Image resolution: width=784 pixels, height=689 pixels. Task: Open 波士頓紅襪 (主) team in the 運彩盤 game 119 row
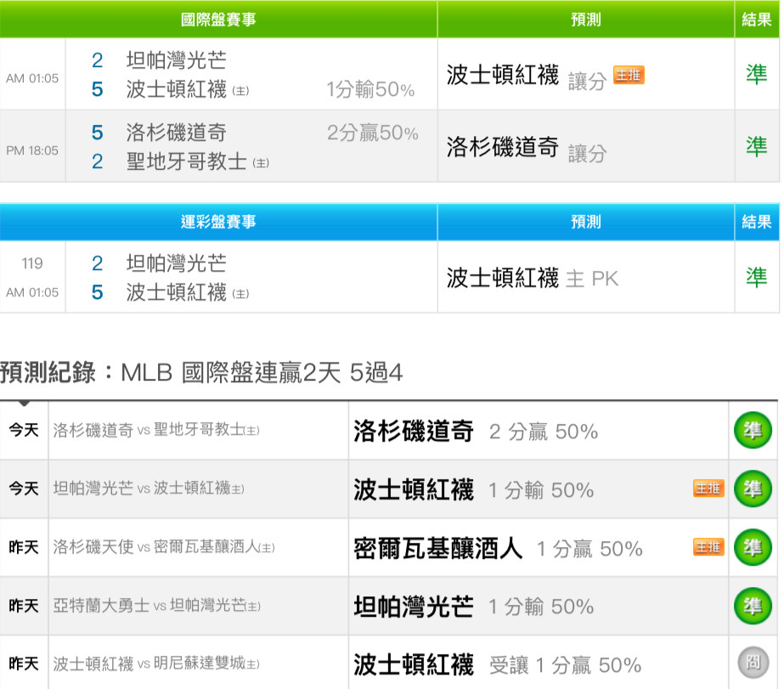(188, 292)
